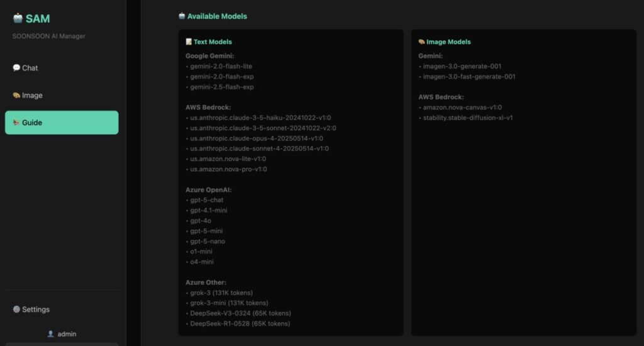Click the admin username label
This screenshot has width=644, height=346.
67,334
